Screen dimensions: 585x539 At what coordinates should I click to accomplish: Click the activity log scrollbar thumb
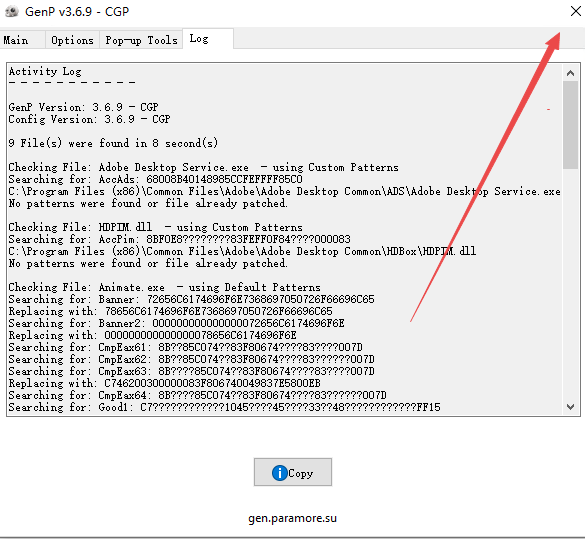click(570, 125)
